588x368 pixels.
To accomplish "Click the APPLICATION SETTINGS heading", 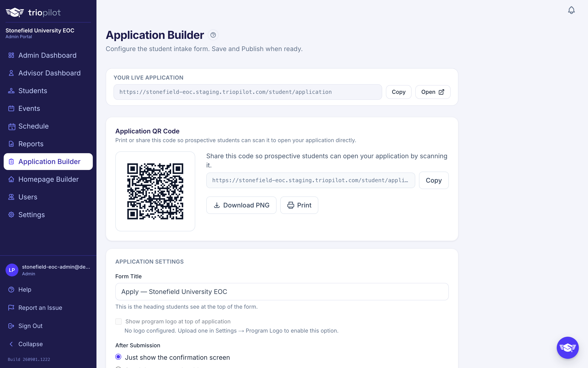I will (x=150, y=262).
